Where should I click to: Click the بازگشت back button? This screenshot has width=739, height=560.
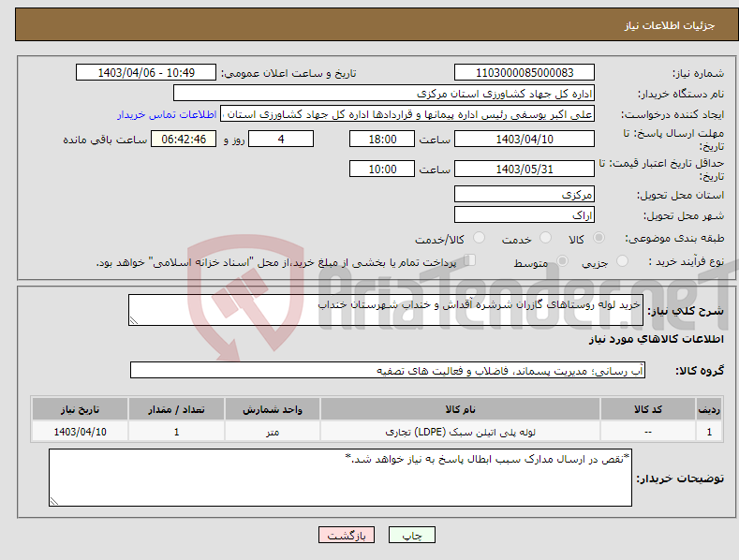click(x=347, y=535)
